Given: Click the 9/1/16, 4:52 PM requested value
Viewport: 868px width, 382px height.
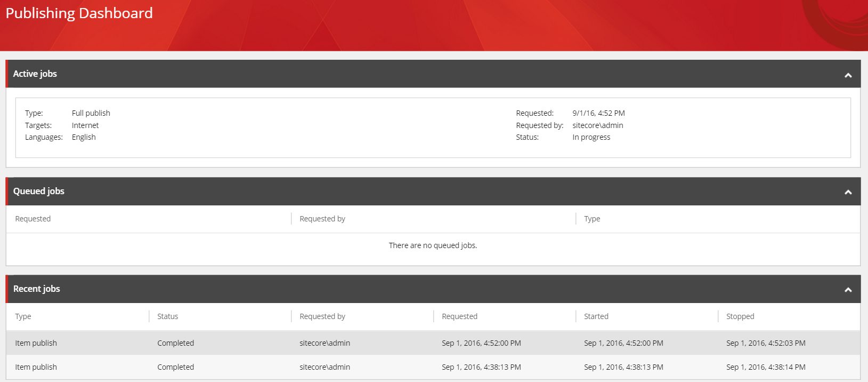Looking at the screenshot, I should pyautogui.click(x=598, y=113).
